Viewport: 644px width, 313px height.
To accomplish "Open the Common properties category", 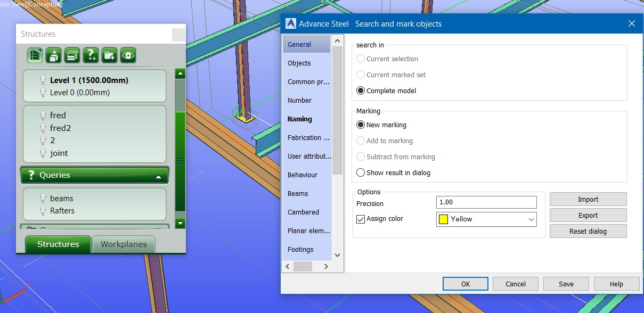I will pos(307,81).
